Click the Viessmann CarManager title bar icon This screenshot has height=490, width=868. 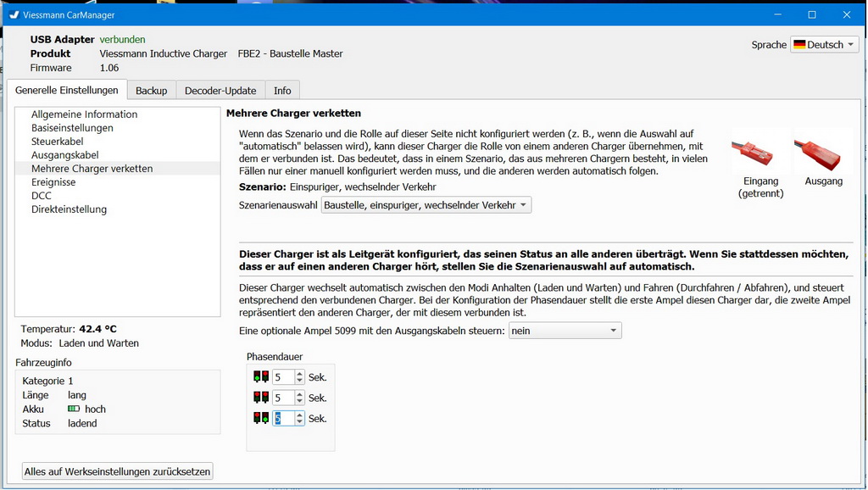click(14, 14)
